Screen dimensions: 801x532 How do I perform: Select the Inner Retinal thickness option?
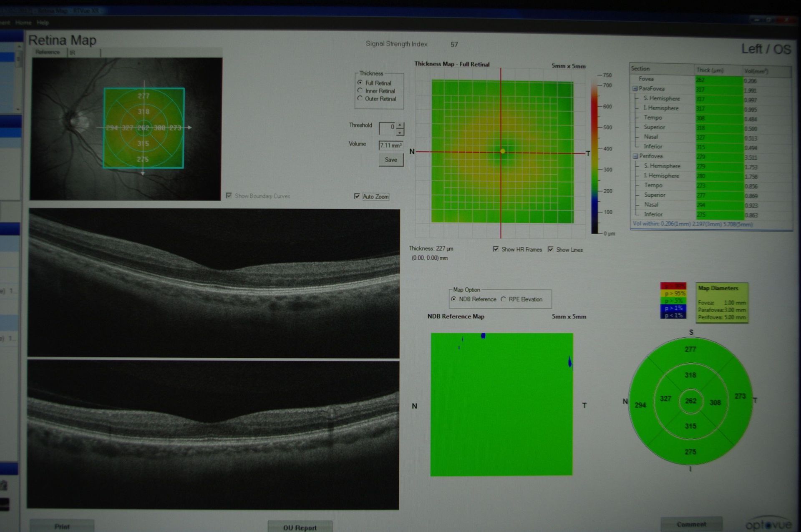[360, 90]
